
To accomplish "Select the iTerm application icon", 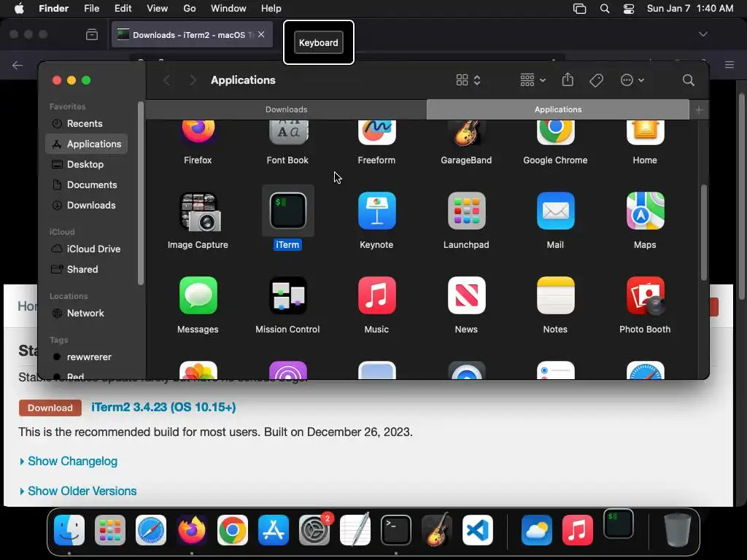I will tap(287, 211).
